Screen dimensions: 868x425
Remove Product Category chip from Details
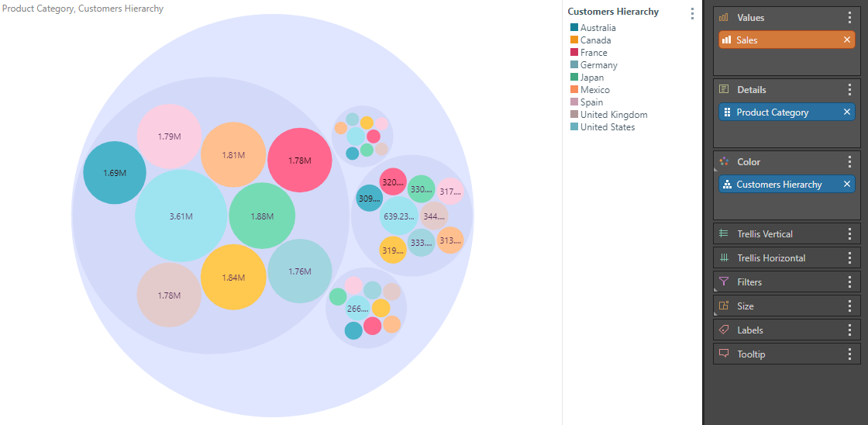click(x=847, y=112)
